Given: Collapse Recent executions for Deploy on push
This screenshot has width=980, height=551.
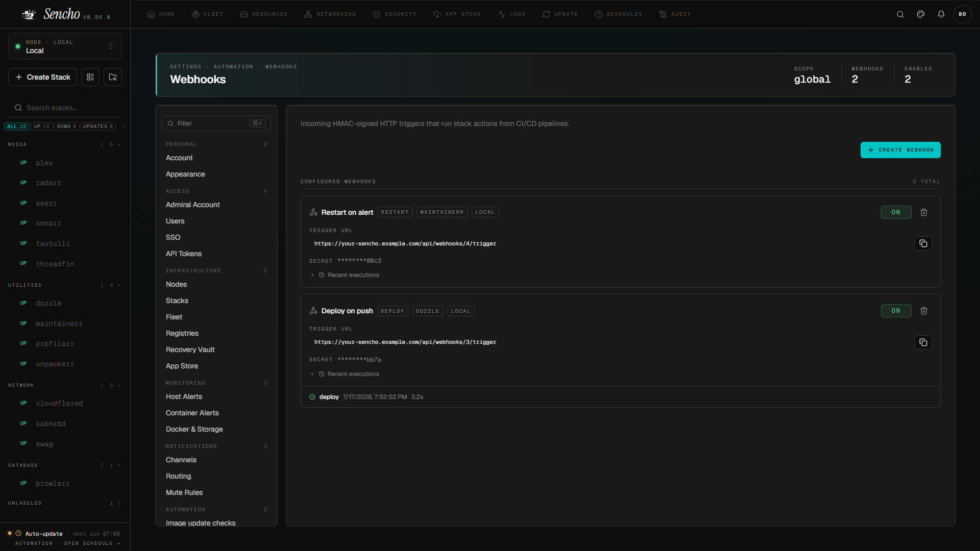Looking at the screenshot, I should point(345,374).
